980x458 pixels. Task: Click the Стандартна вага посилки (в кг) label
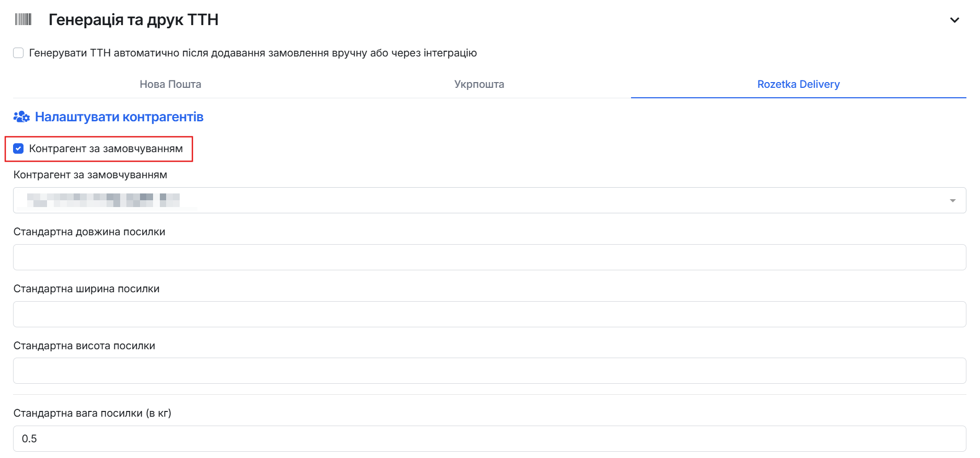[x=92, y=413]
